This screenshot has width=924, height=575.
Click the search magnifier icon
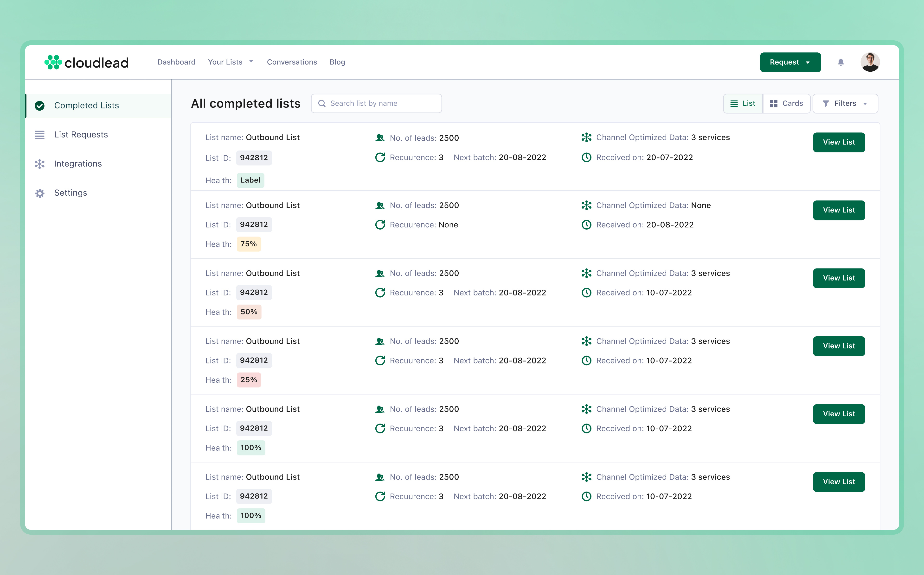point(321,103)
